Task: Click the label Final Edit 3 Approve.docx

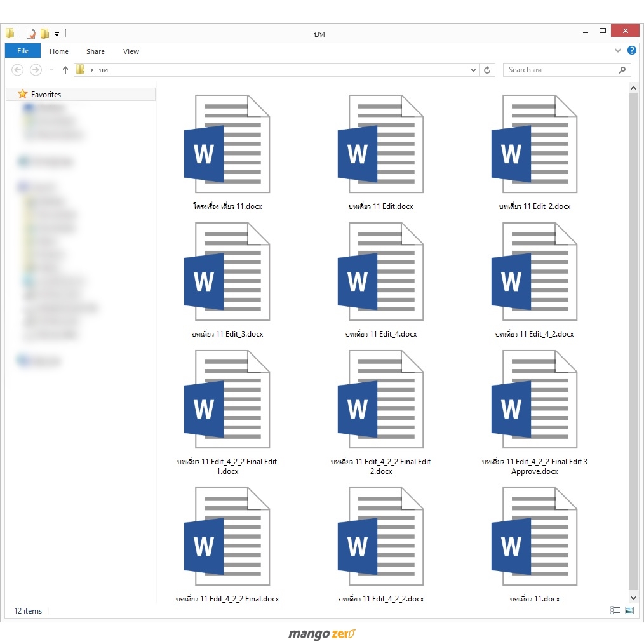Action: (534, 466)
